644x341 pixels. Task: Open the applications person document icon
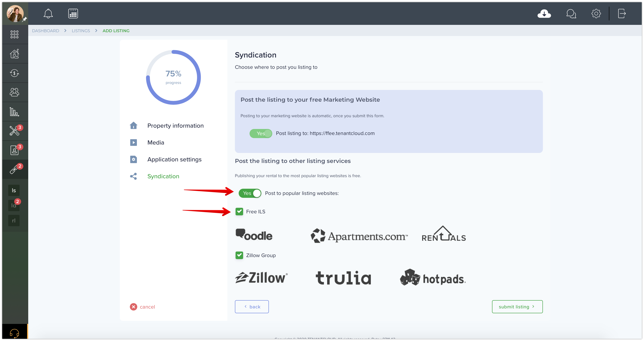click(x=14, y=150)
